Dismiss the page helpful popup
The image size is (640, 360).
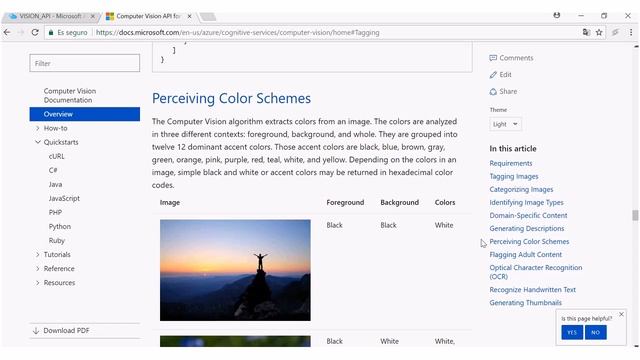coord(621,314)
